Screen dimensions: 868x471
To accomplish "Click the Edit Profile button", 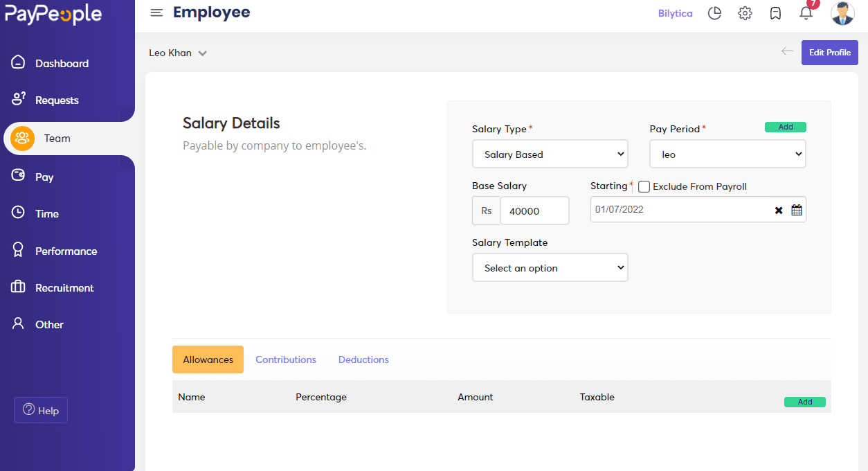I will 829,52.
